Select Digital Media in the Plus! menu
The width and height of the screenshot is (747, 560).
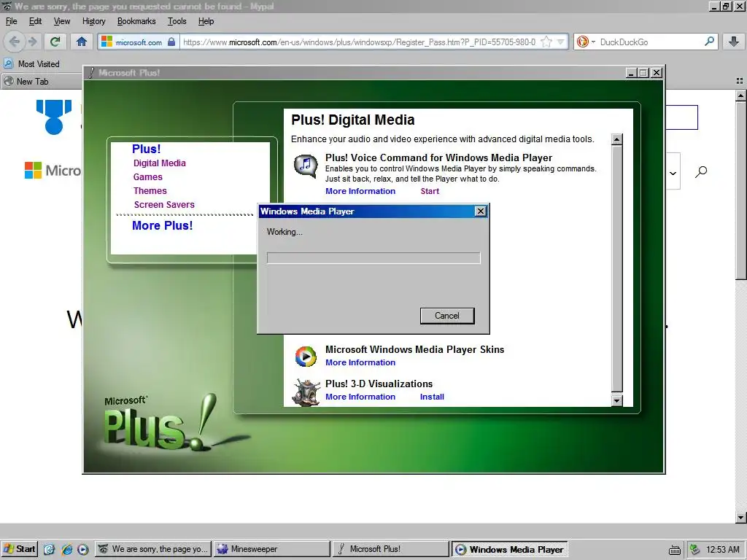(160, 163)
